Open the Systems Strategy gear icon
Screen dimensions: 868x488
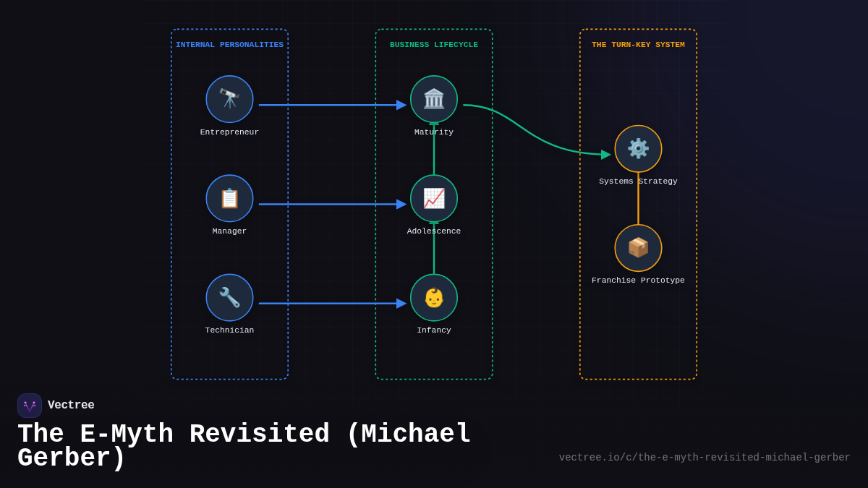click(638, 149)
